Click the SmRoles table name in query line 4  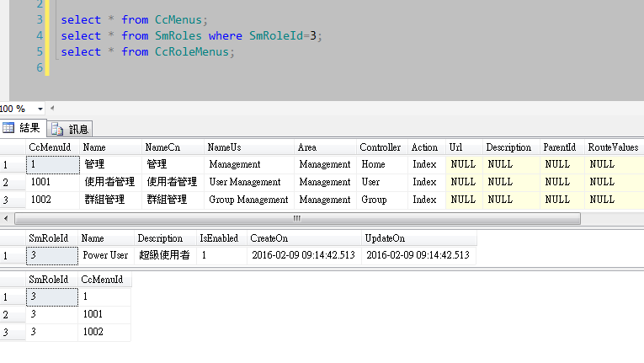point(178,35)
